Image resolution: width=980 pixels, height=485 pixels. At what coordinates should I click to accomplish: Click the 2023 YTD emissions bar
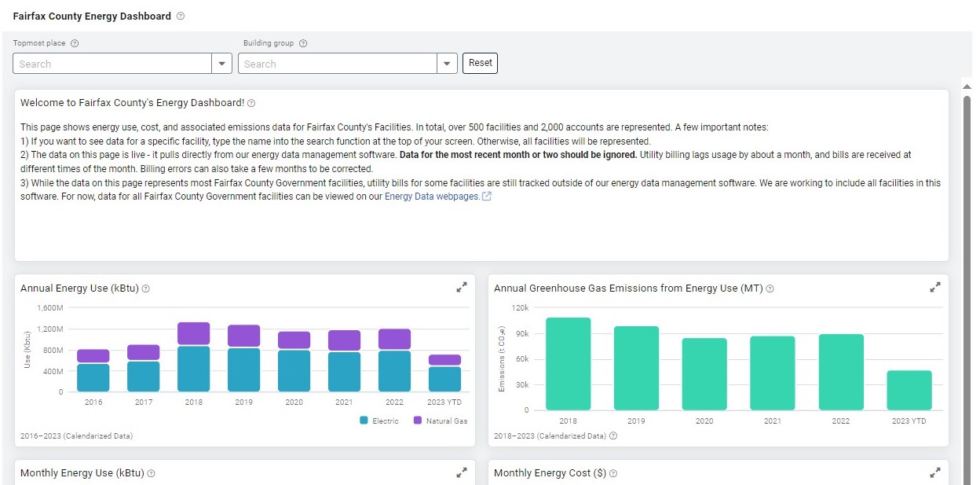pyautogui.click(x=909, y=391)
